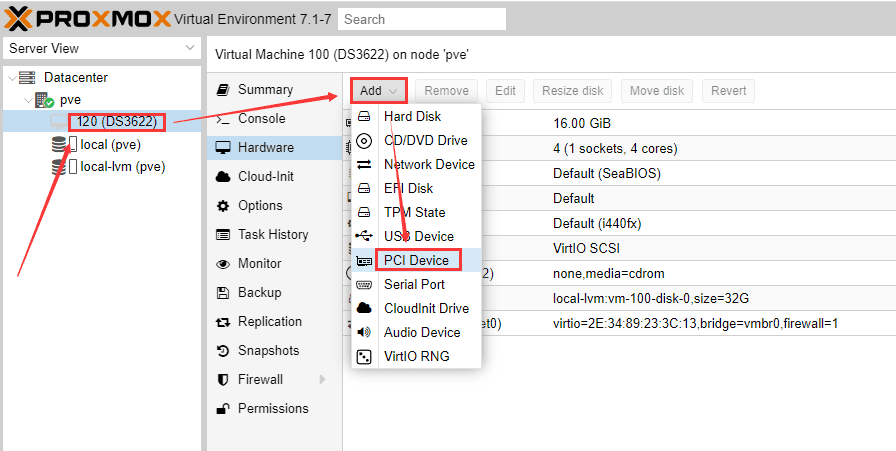Screen dimensions: 896x451
Task: Choose CD/DVD Drive from Add menu
Action: tap(417, 141)
